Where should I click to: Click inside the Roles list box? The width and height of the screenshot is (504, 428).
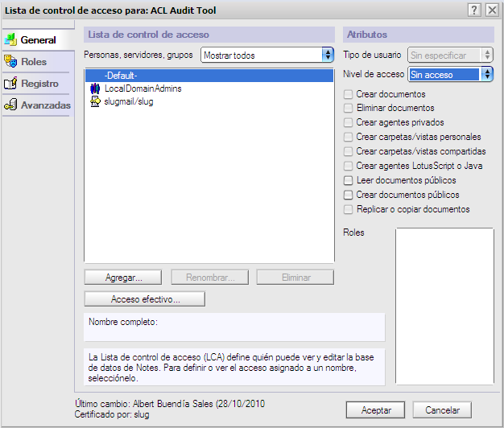[x=444, y=306]
